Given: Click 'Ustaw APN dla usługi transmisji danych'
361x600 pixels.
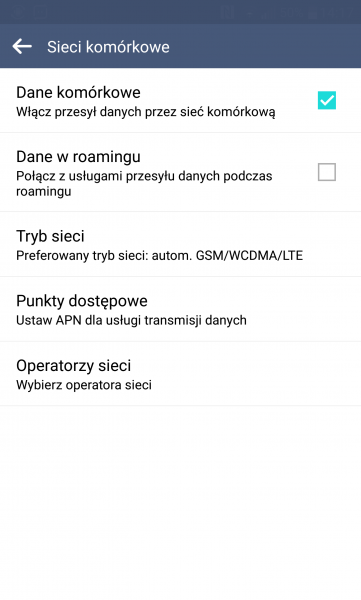Looking at the screenshot, I should click(x=131, y=320).
